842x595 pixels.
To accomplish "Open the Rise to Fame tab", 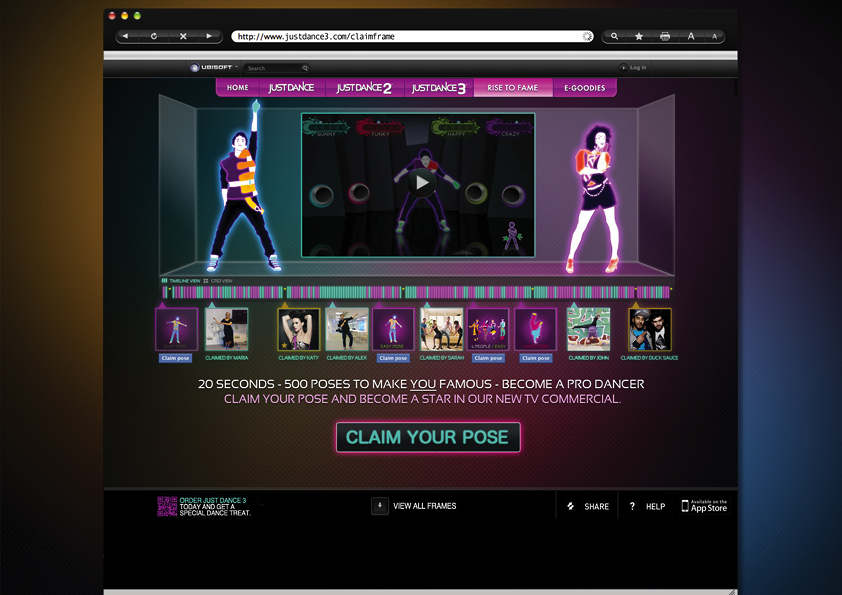I will [x=512, y=88].
